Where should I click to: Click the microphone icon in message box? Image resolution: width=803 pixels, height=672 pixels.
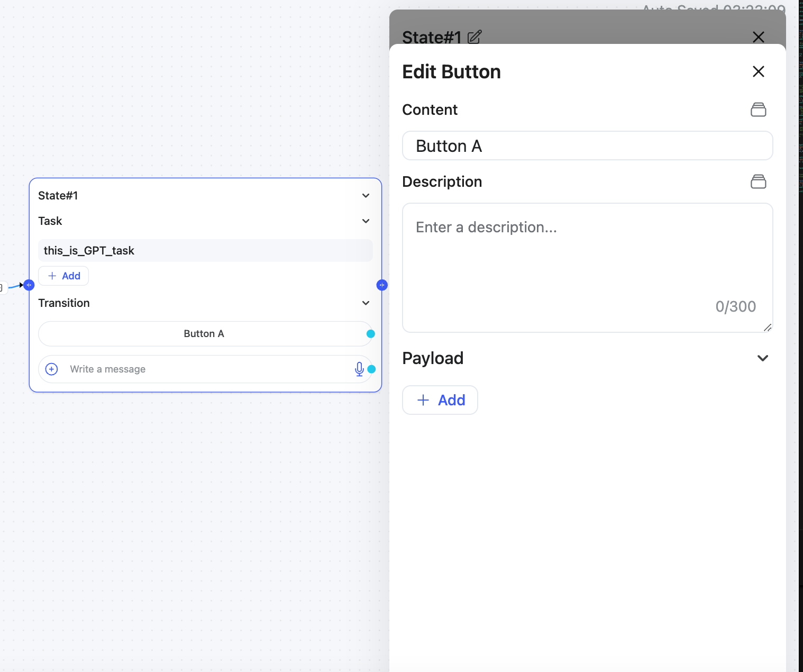[x=359, y=369]
